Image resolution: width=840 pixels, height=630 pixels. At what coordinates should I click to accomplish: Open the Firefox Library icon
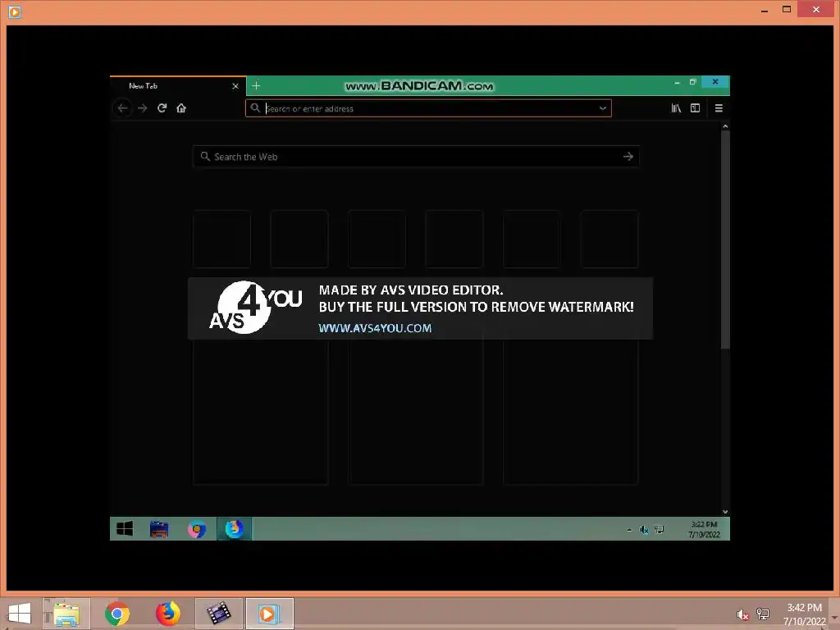pyautogui.click(x=676, y=108)
